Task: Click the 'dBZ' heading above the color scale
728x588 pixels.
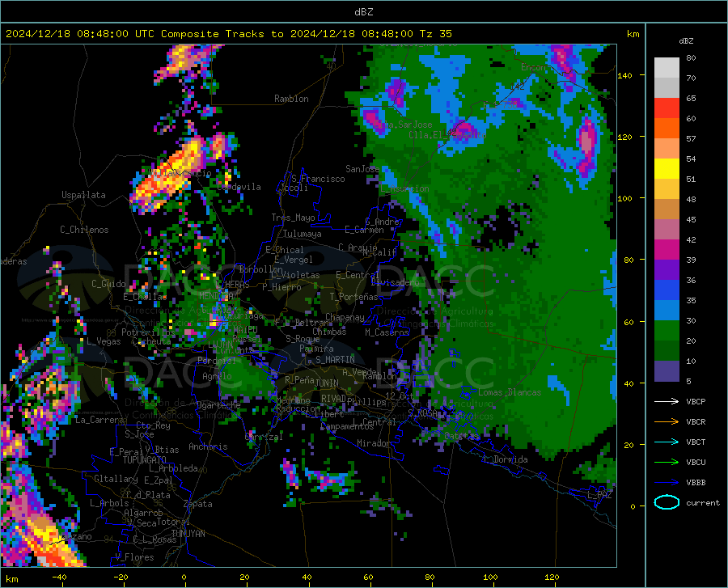Action: 686,40
